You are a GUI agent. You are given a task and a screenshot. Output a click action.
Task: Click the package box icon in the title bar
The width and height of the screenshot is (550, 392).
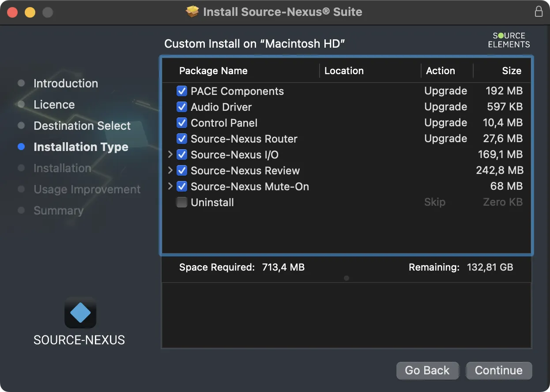[x=192, y=12]
